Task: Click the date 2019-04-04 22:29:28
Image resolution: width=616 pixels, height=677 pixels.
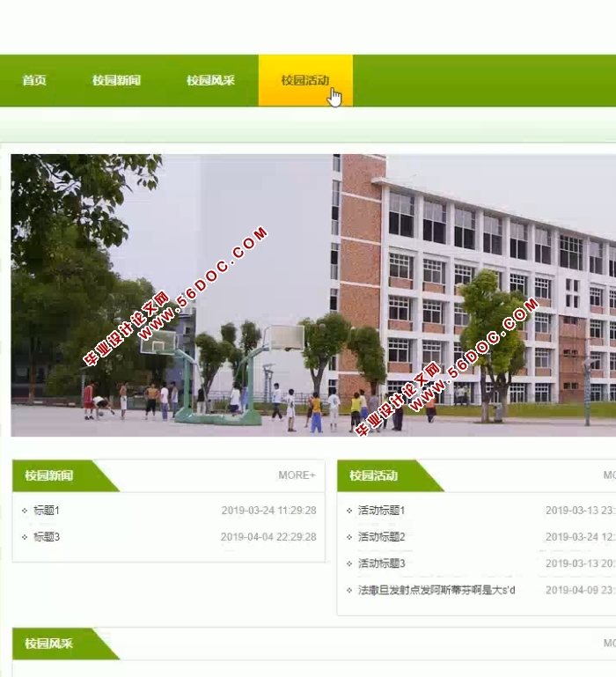Action: coord(268,537)
